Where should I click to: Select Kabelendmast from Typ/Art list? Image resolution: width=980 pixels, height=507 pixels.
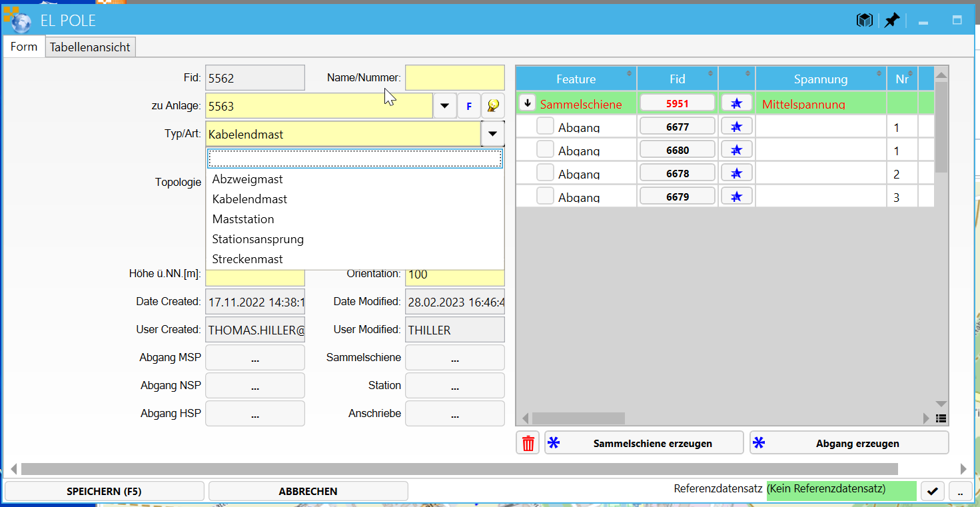[x=355, y=199]
